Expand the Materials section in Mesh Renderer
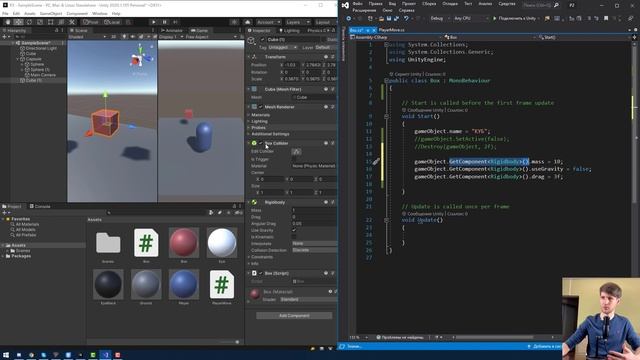This screenshot has width=640, height=360. pyautogui.click(x=249, y=115)
